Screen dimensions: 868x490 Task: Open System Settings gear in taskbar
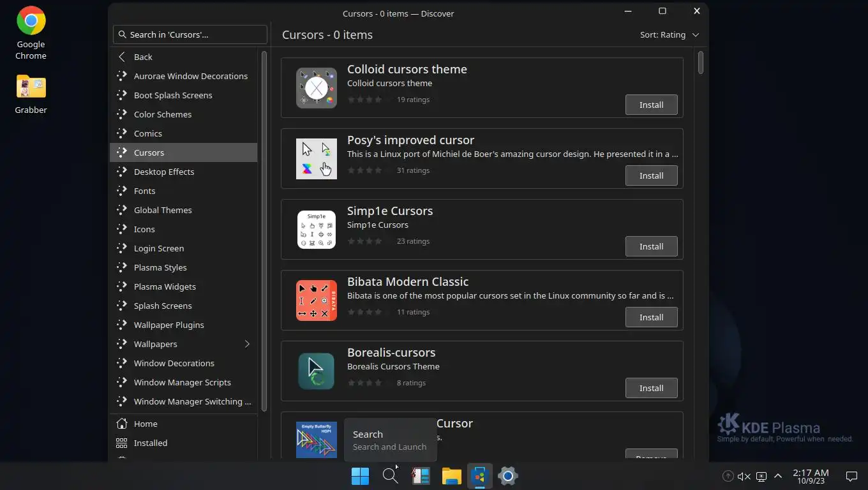tap(508, 476)
